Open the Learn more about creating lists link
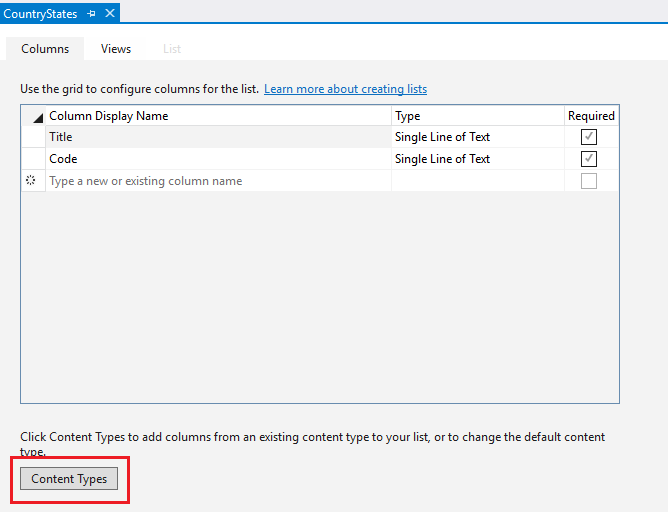 pos(345,89)
